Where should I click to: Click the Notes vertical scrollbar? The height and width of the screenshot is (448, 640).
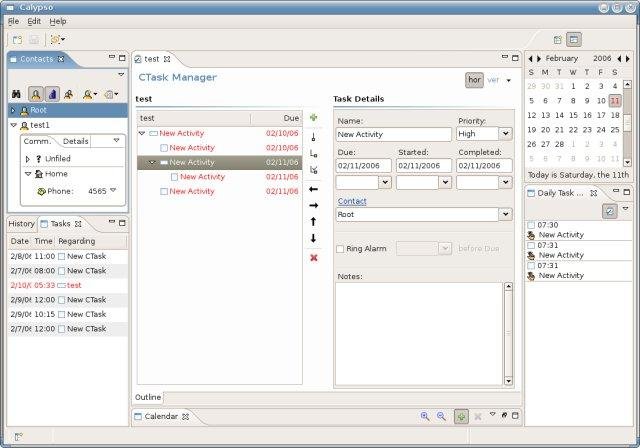[508, 333]
